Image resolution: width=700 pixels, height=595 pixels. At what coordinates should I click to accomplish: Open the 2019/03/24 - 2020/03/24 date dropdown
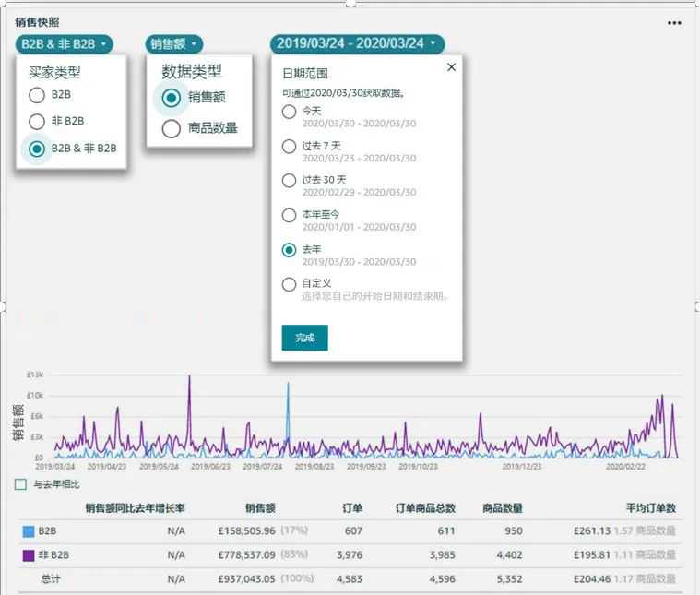(357, 43)
